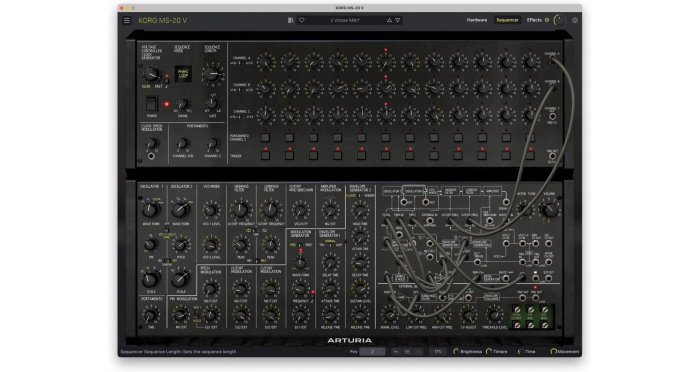Adjust the Brightness macro knob

[456, 351]
